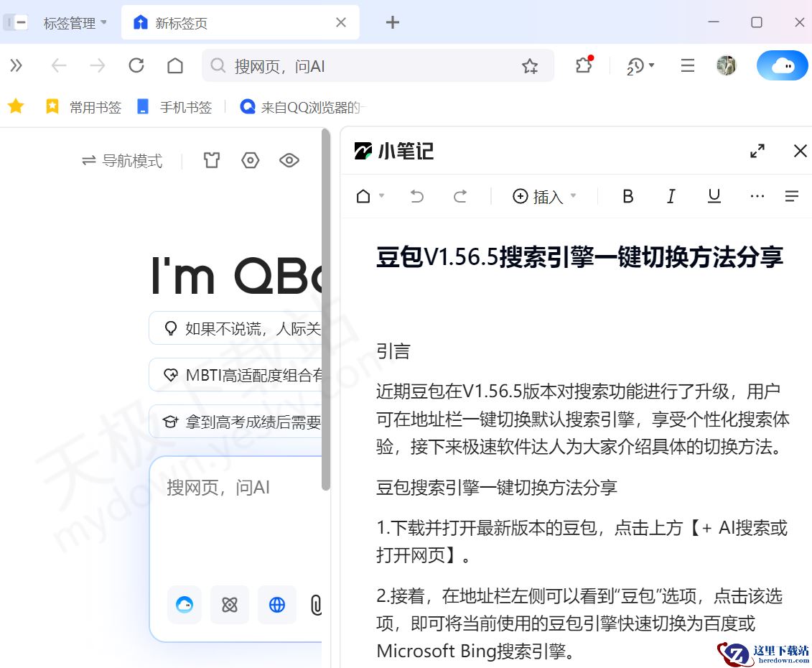Expand the 小笔记 panel to fullscreen

point(757,151)
